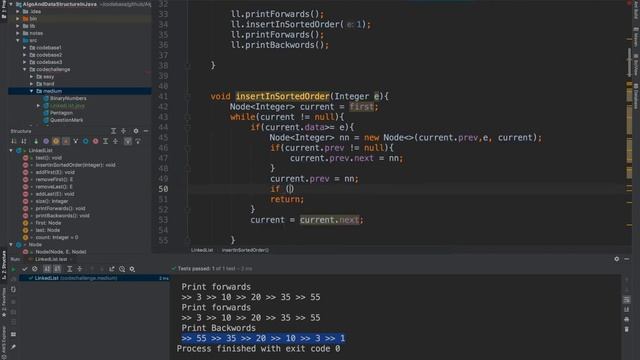Open Pentagon class in project tree
Screen dimensions: 640x360
click(61, 113)
